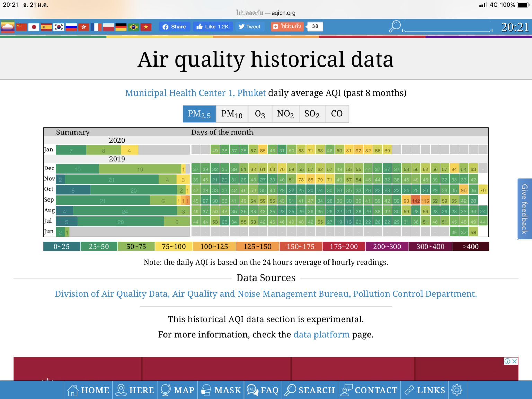
Task: Select the South Korean flag language
Action: (x=59, y=27)
